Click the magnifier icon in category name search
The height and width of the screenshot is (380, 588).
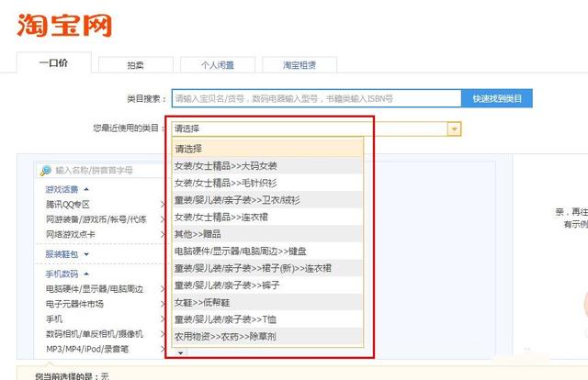tap(46, 171)
